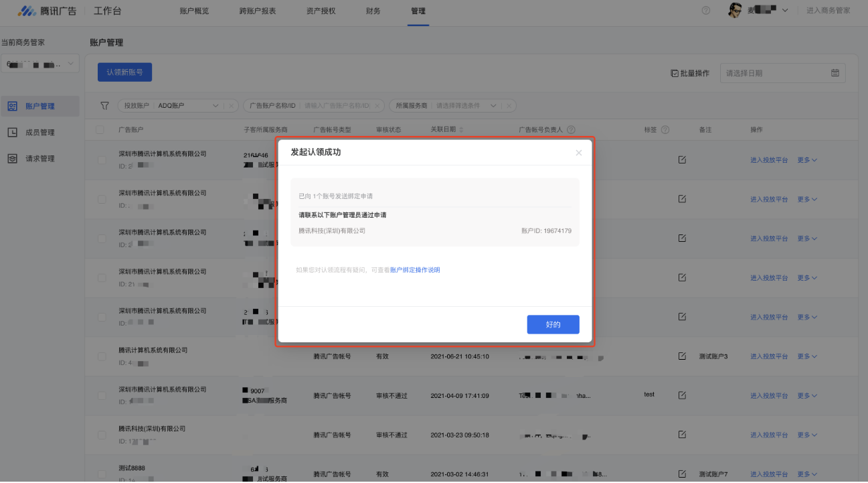Click the 认领新账号 button
The width and height of the screenshot is (868, 483).
[125, 72]
